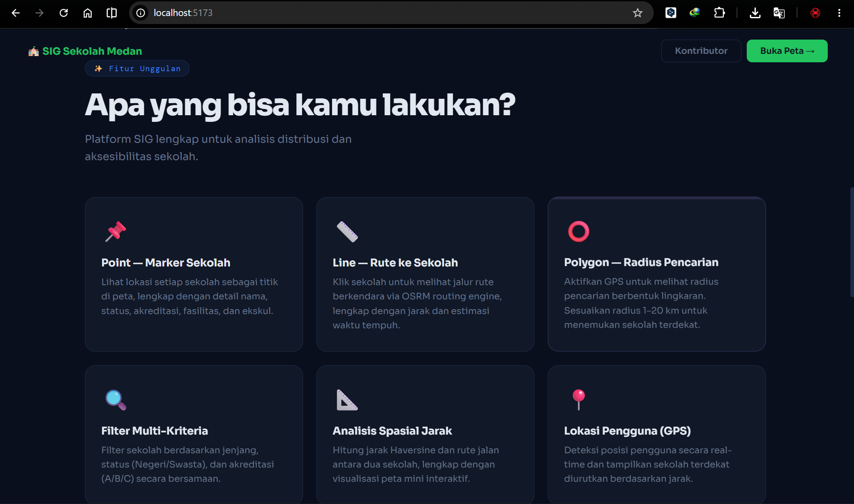Select the Line — Rute ke Sekolah heading
The image size is (854, 504).
(395, 262)
